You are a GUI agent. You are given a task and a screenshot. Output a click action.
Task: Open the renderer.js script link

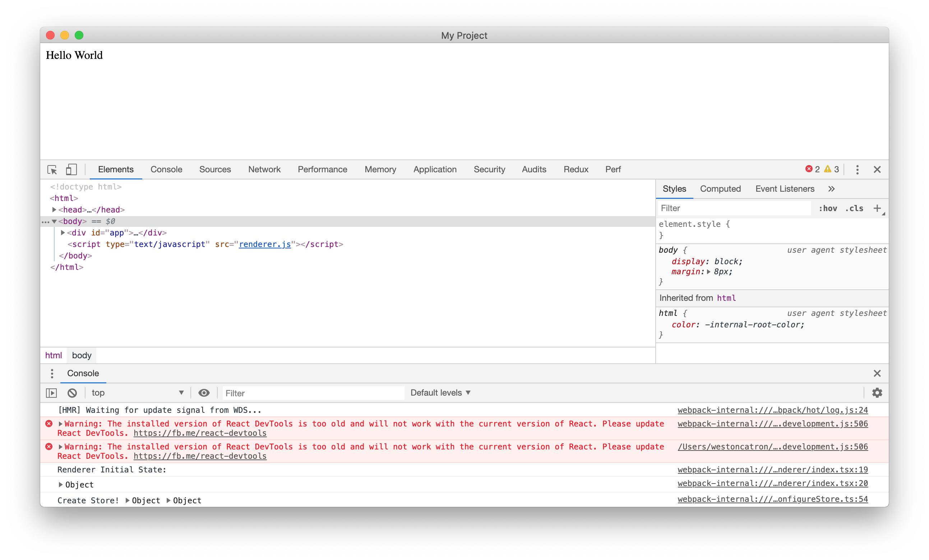265,244
